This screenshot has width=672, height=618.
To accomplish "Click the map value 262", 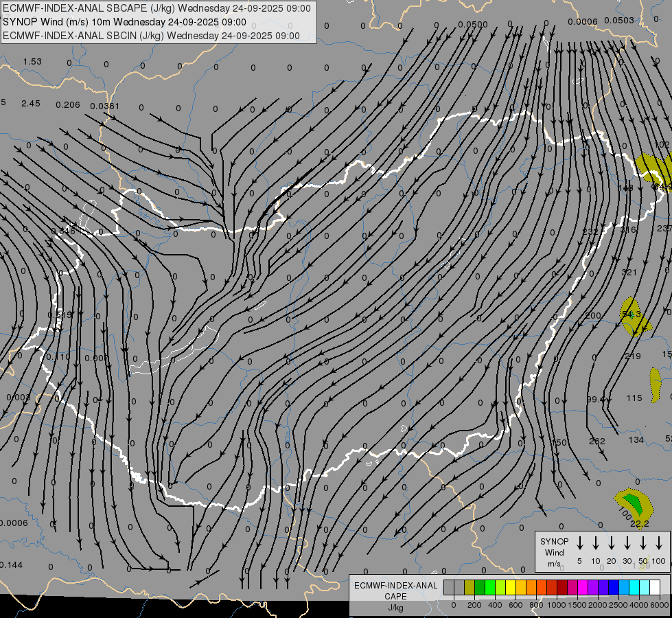I will [597, 441].
